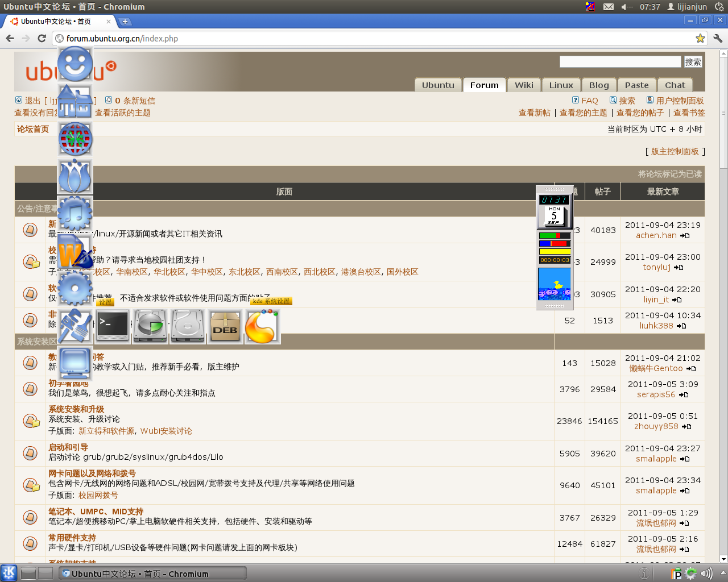Go to the Blog tab
Viewport: 728px width, 582px height.
pyautogui.click(x=599, y=85)
